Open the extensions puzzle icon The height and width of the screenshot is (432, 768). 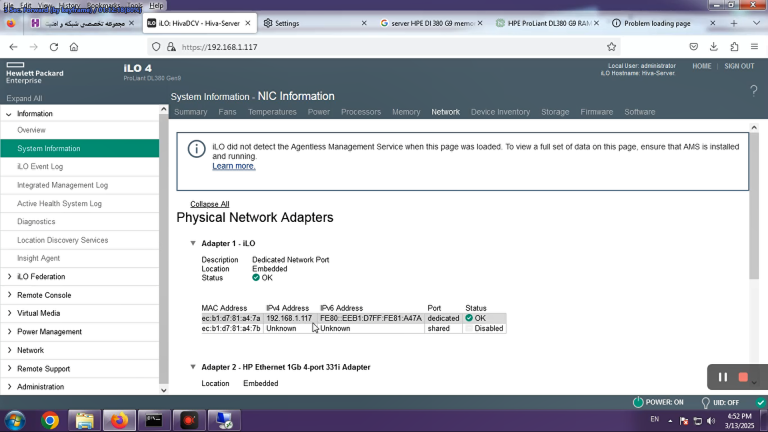pos(734,47)
